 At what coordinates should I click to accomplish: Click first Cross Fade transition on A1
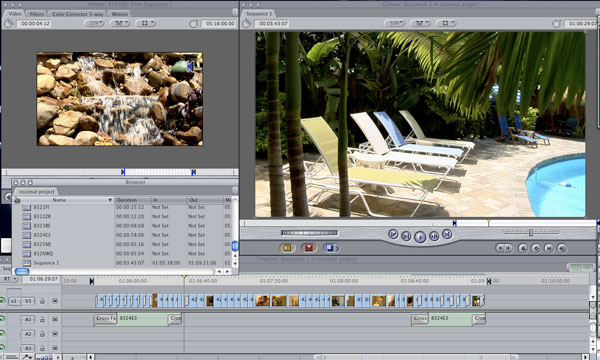click(105, 320)
